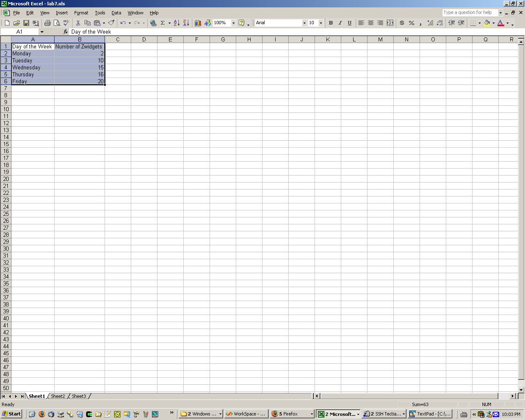The width and height of the screenshot is (525, 420).
Task: Click the Windows Start button
Action: [x=11, y=414]
